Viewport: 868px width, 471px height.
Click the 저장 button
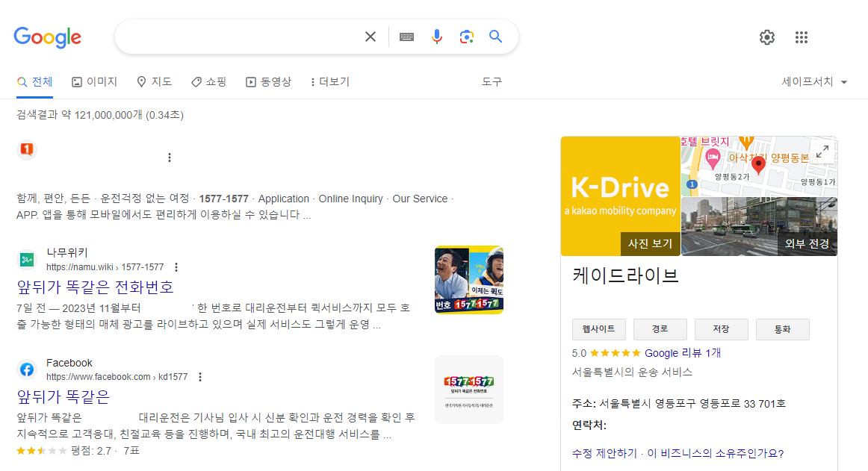pos(722,329)
